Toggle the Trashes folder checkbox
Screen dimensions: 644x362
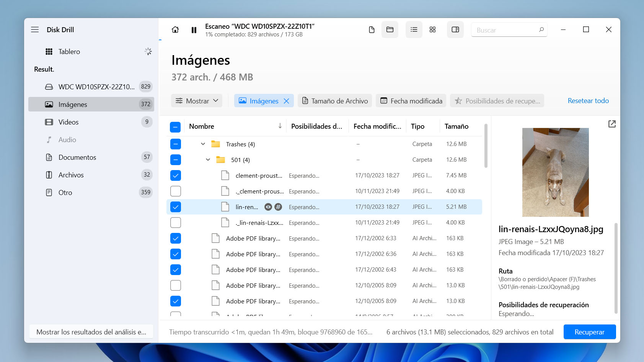(x=176, y=144)
